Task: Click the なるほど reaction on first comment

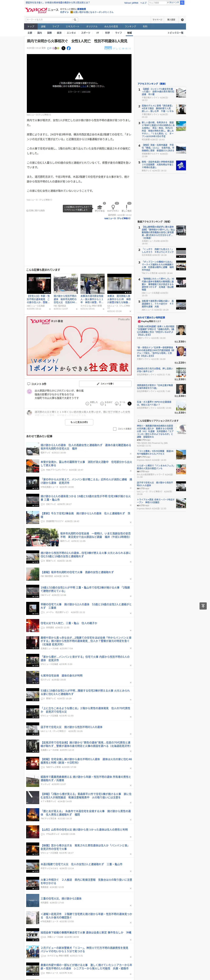Action: tap(107, 403)
